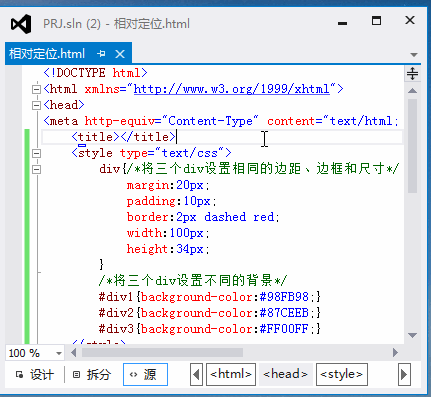Close the Visual Studio window
This screenshot has height=397, width=431.
[410, 20]
